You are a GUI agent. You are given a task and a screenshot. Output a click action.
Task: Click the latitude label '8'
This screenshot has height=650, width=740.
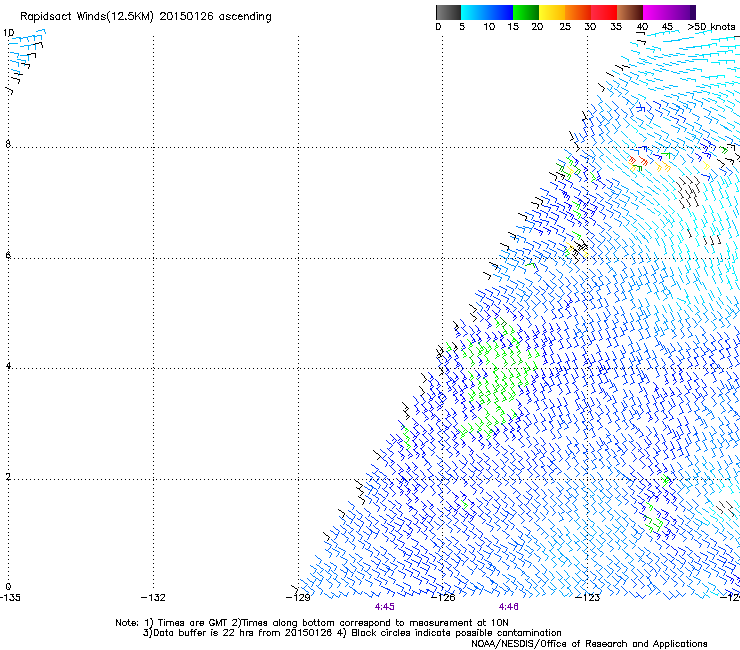[8, 144]
